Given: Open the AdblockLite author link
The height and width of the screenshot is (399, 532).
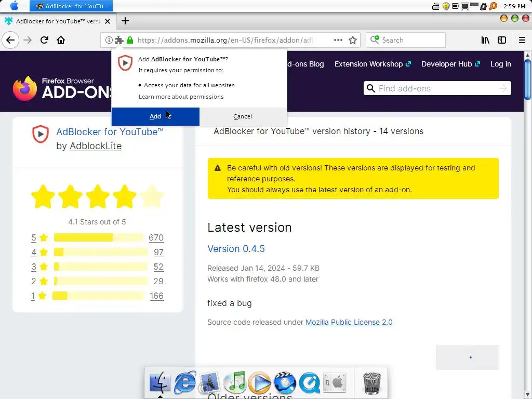Looking at the screenshot, I should click(96, 146).
